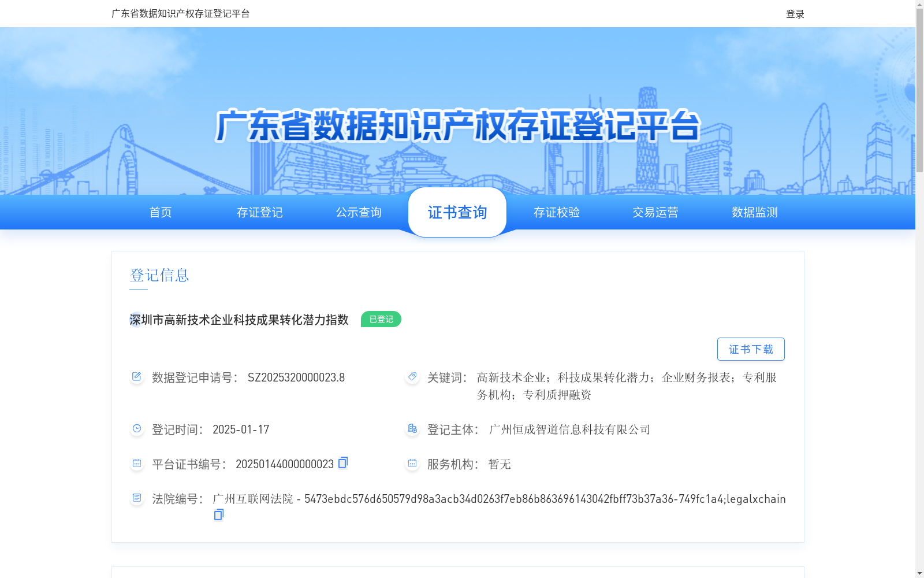Click the certificate number 20250144000000023
The width and height of the screenshot is (924, 578).
pyautogui.click(x=285, y=464)
